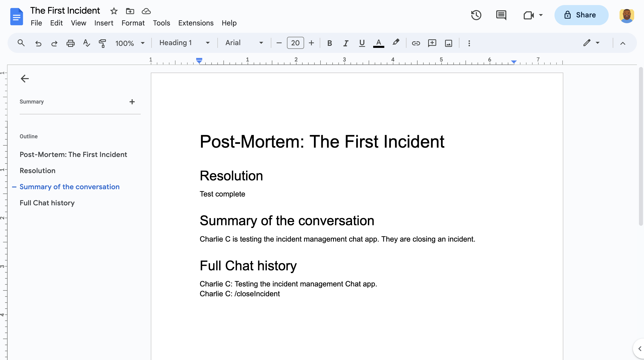
Task: Click the Bold formatting icon
Action: 330,43
